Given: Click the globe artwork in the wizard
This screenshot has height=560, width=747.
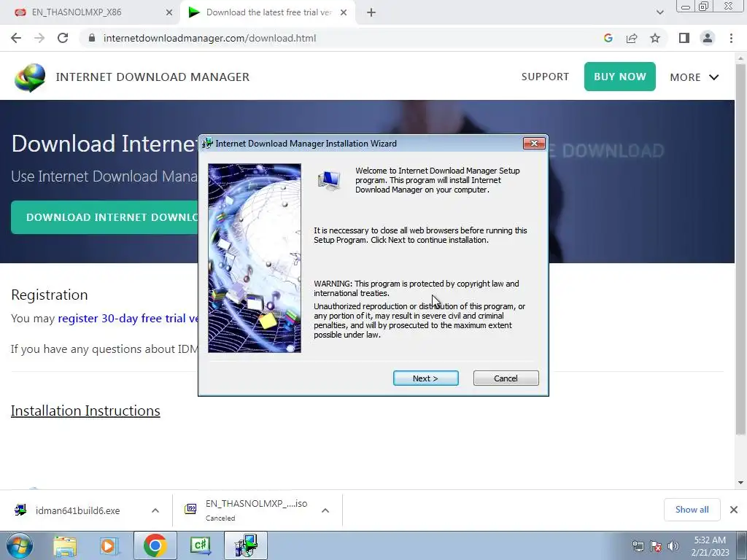Looking at the screenshot, I should 255,258.
